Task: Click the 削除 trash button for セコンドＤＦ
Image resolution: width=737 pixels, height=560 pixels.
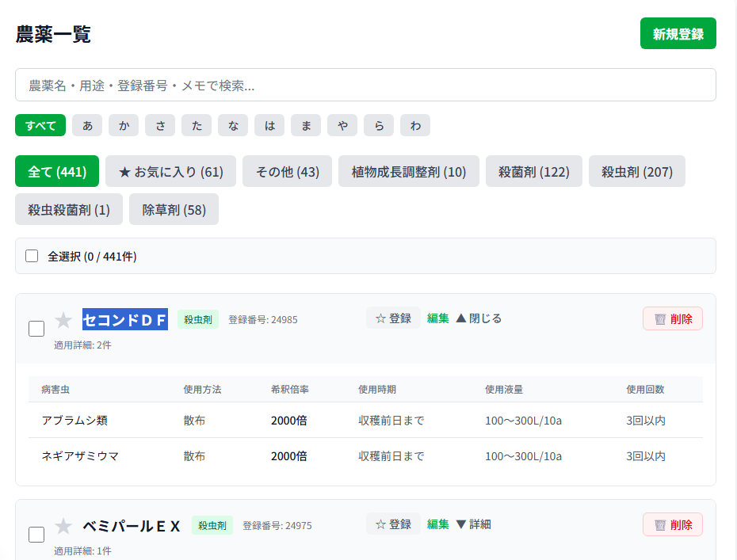Action: click(x=673, y=318)
